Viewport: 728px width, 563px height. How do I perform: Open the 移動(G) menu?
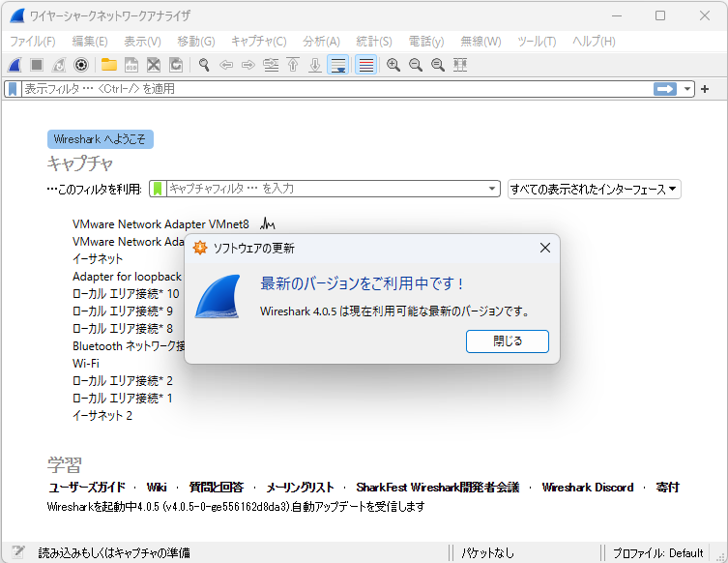click(x=196, y=42)
